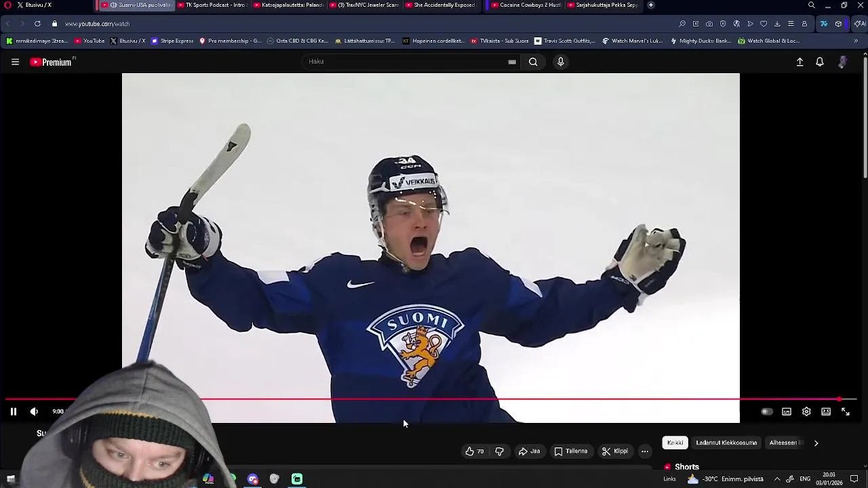This screenshot has height=488, width=868.
Task: Switch the ENG language input
Action: tap(805, 479)
